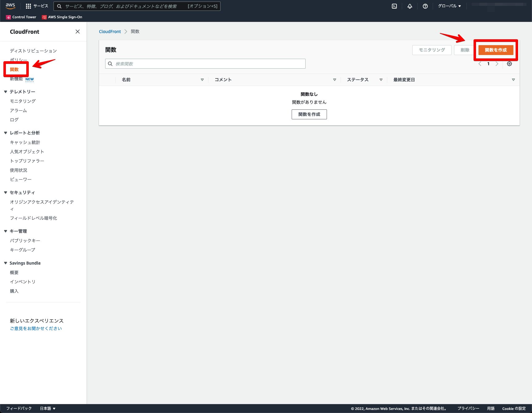Open ディストリビューション in sidebar
This screenshot has width=532, height=413.
coord(33,51)
